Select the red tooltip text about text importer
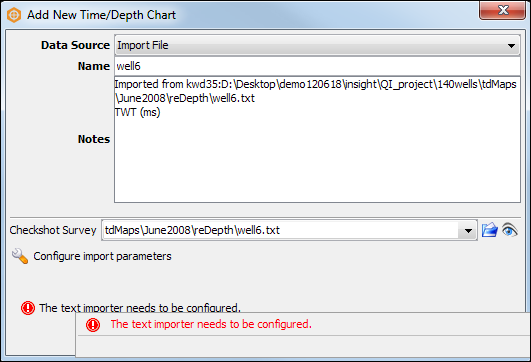Viewport: 531px width, 362px height. (x=211, y=324)
